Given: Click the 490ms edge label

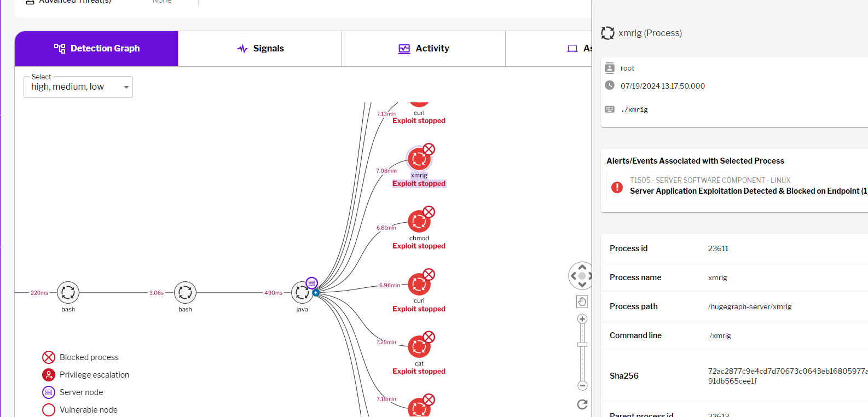Looking at the screenshot, I should click(273, 293).
